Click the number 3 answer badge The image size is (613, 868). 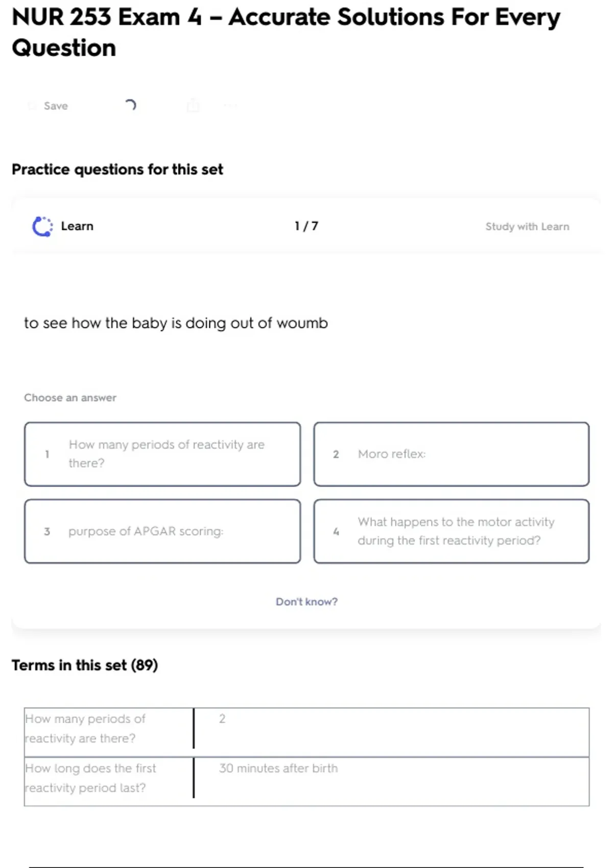[47, 532]
